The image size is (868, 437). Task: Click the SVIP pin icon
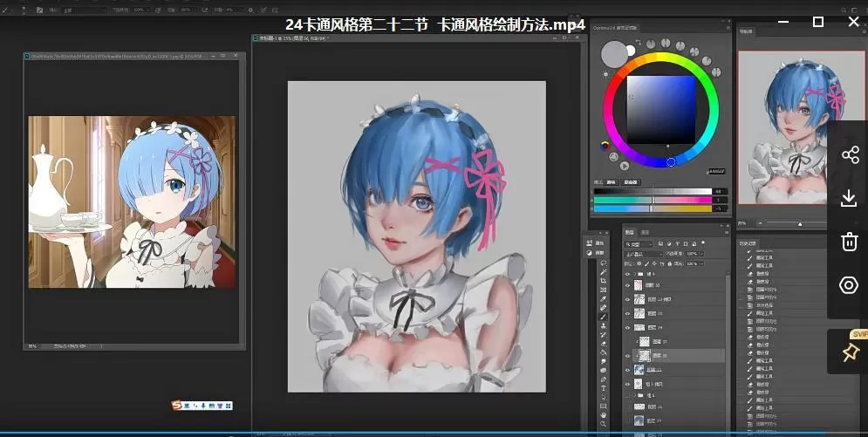pos(851,352)
